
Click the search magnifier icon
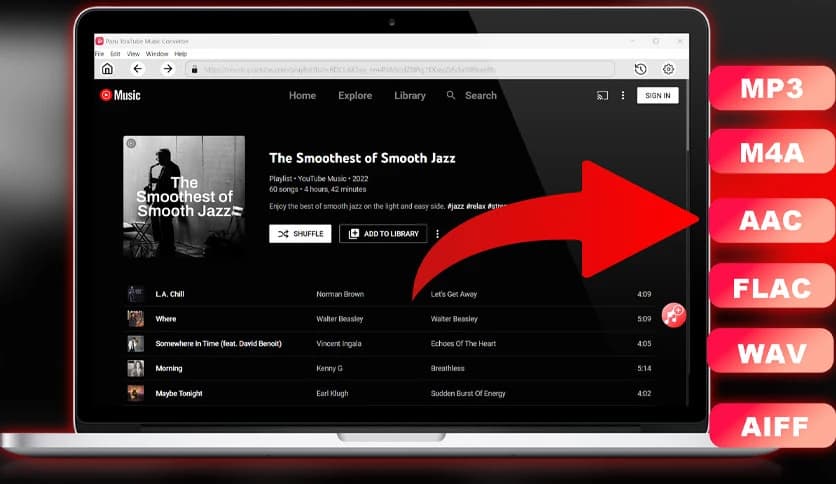coord(451,95)
